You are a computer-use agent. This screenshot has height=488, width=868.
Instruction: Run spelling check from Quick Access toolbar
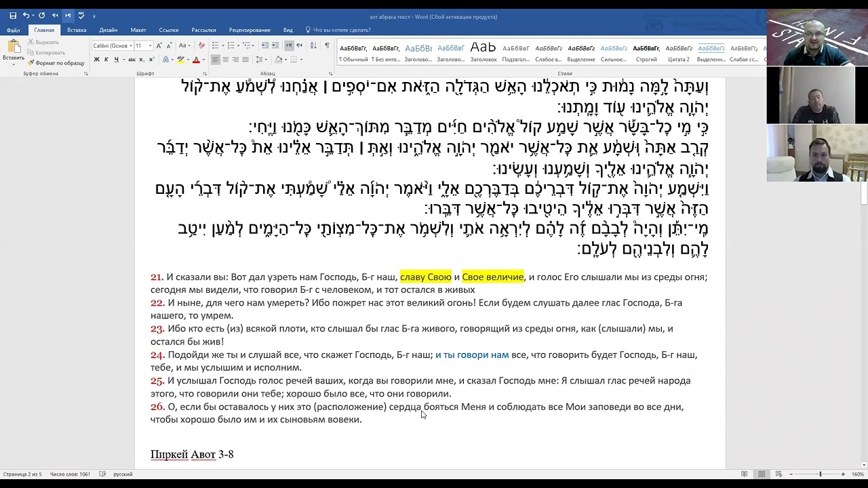(81, 16)
